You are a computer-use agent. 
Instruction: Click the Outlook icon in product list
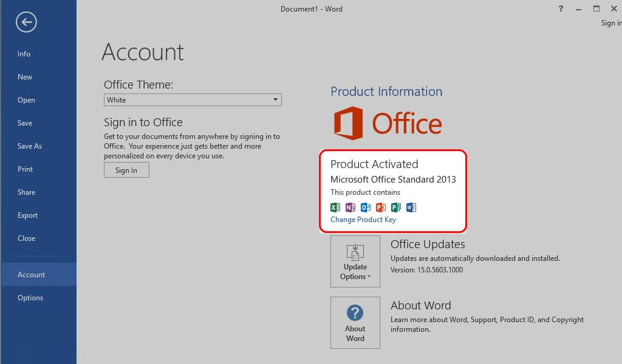tap(365, 207)
